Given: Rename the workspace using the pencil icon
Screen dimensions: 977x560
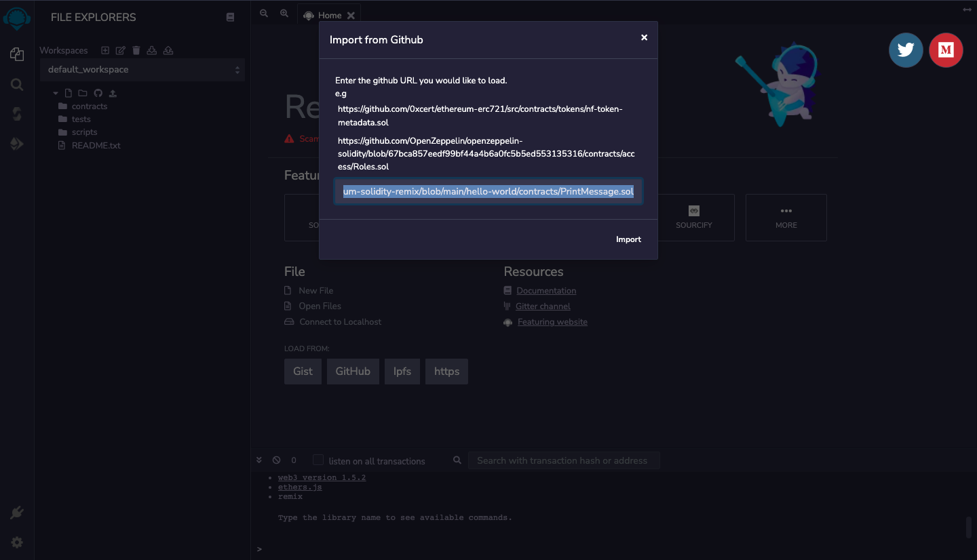Looking at the screenshot, I should pyautogui.click(x=120, y=49).
